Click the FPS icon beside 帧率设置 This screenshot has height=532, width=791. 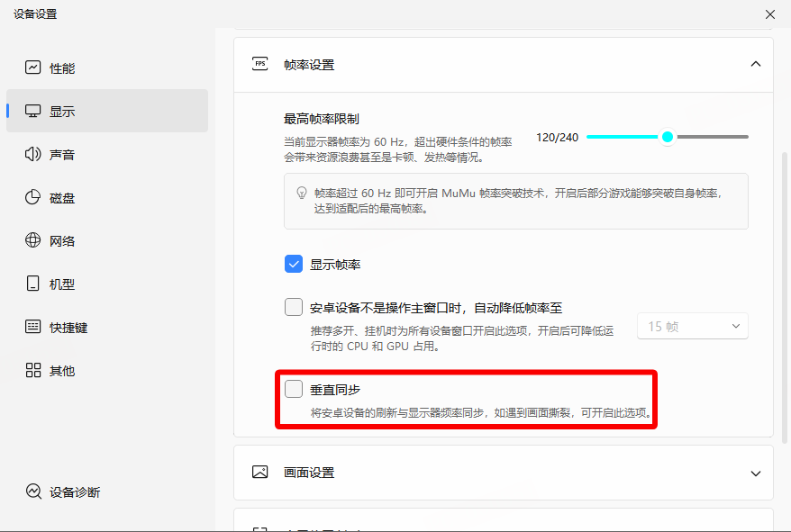pos(259,64)
